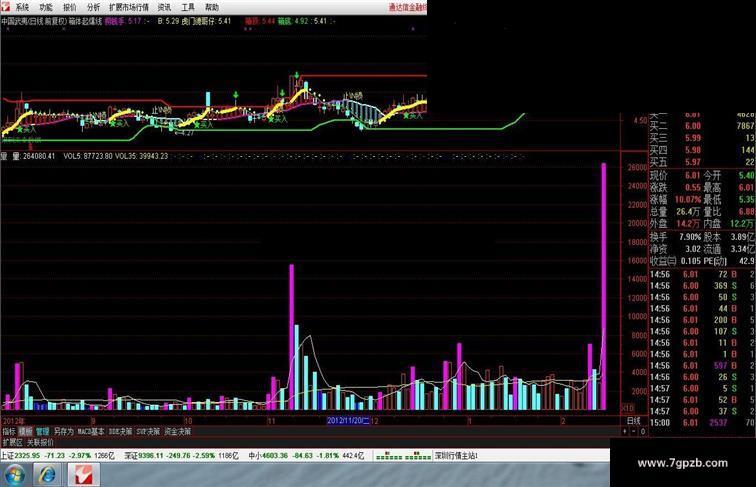Switch to DDE决策 template
Screen dimensions: 756x487
click(x=120, y=432)
